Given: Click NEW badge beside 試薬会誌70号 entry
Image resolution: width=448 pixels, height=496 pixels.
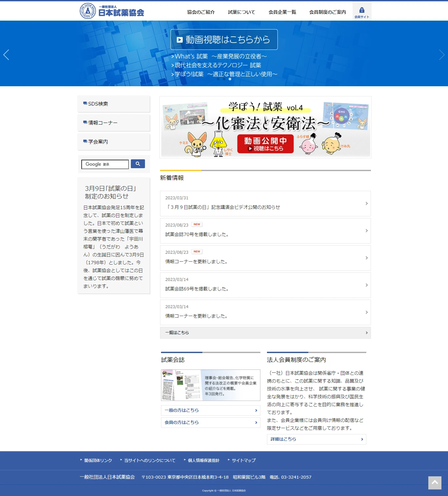Looking at the screenshot, I should coord(197,225).
